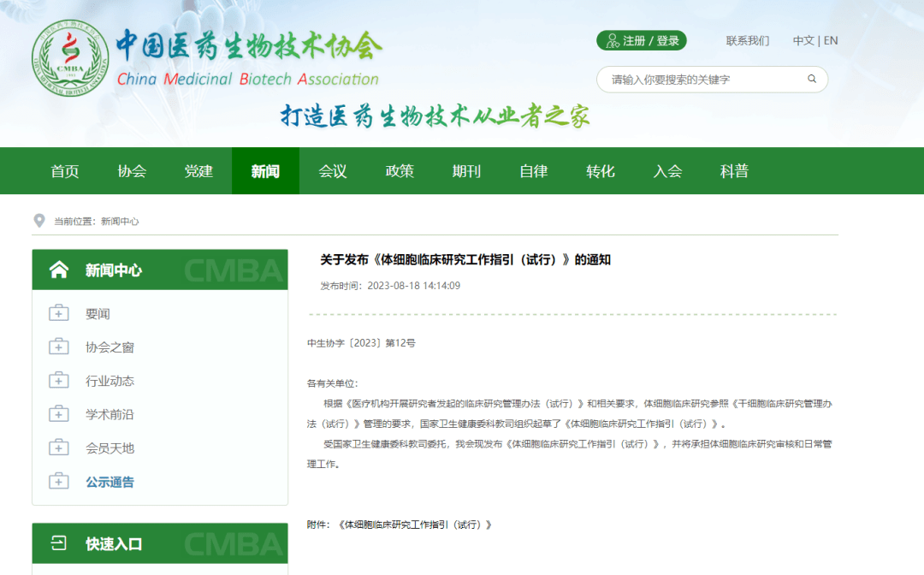Click the briefcase icon next to 会员天地
The width and height of the screenshot is (924, 575).
58,448
